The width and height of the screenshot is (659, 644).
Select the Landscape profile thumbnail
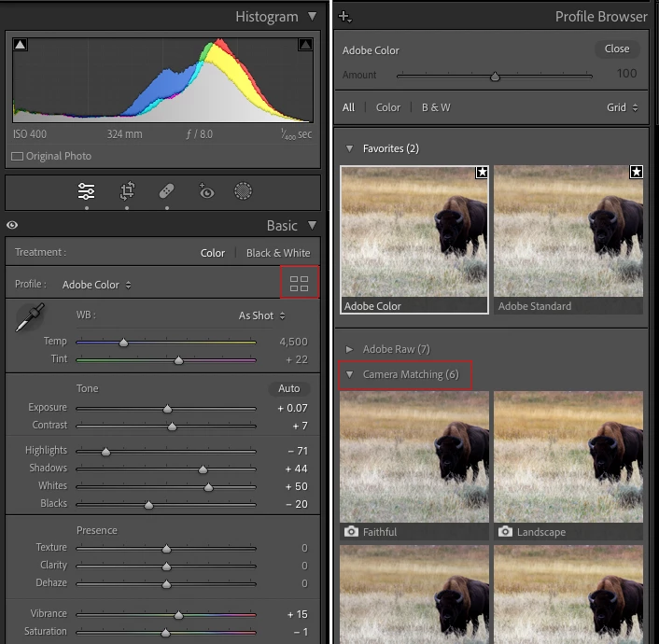pyautogui.click(x=568, y=466)
